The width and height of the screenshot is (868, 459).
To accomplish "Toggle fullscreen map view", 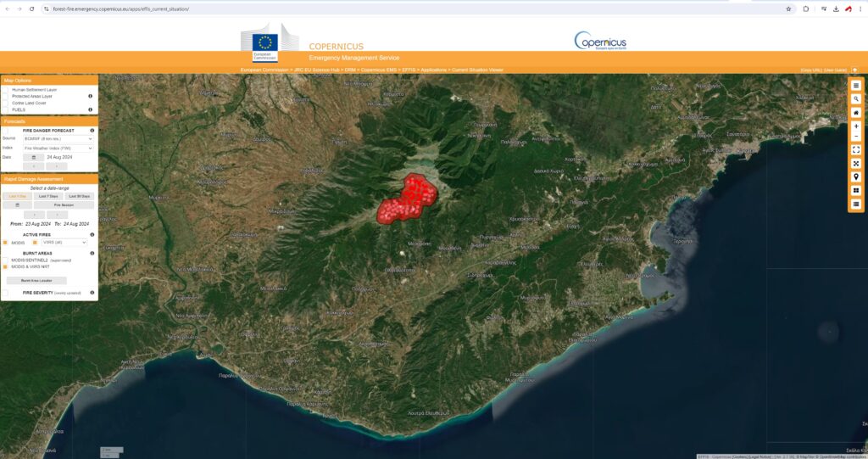I will click(x=856, y=149).
